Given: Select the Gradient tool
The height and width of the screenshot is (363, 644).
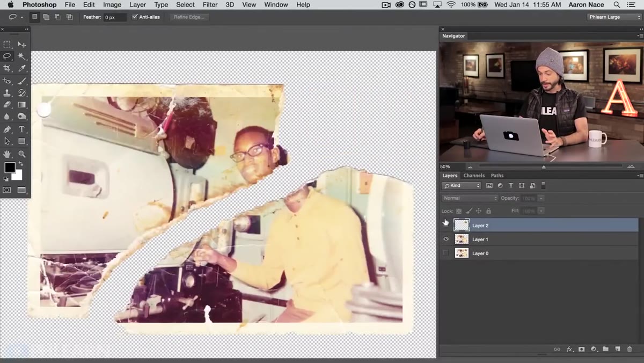Looking at the screenshot, I should 22,105.
